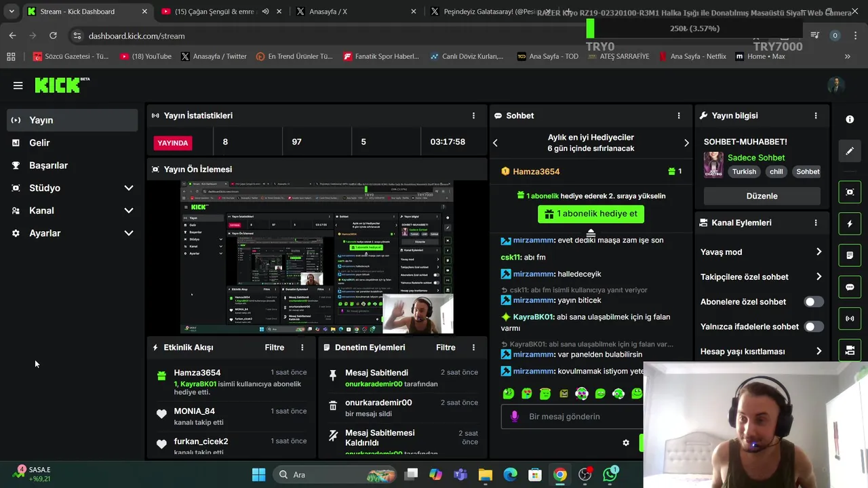Open Yayın İstatistikleri panel options menu
The image size is (868, 488).
click(x=473, y=116)
